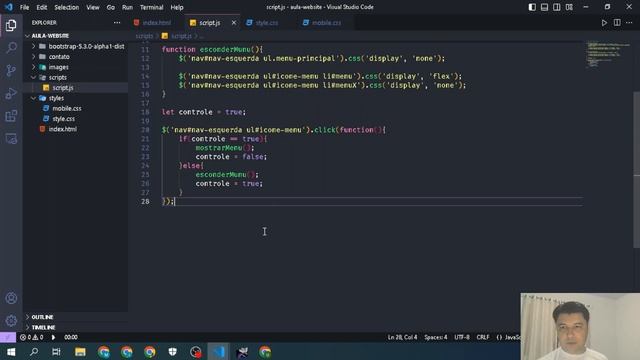640x360 pixels.
Task: Open the Windows Start menu
Action: 11,351
